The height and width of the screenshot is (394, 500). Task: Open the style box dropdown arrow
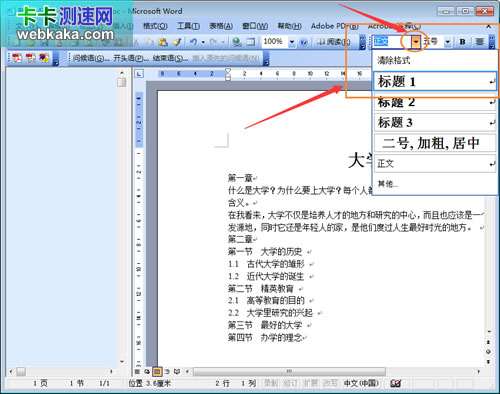click(x=416, y=42)
